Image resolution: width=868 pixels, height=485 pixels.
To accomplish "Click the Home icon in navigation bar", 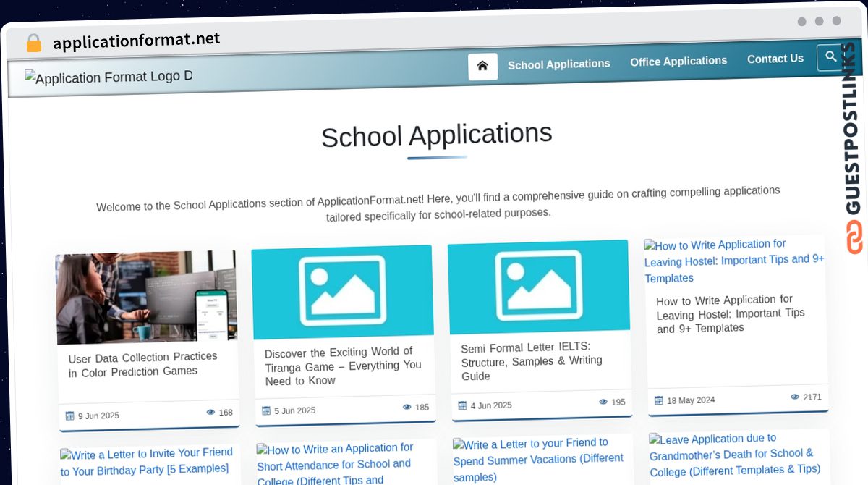I will click(x=482, y=66).
